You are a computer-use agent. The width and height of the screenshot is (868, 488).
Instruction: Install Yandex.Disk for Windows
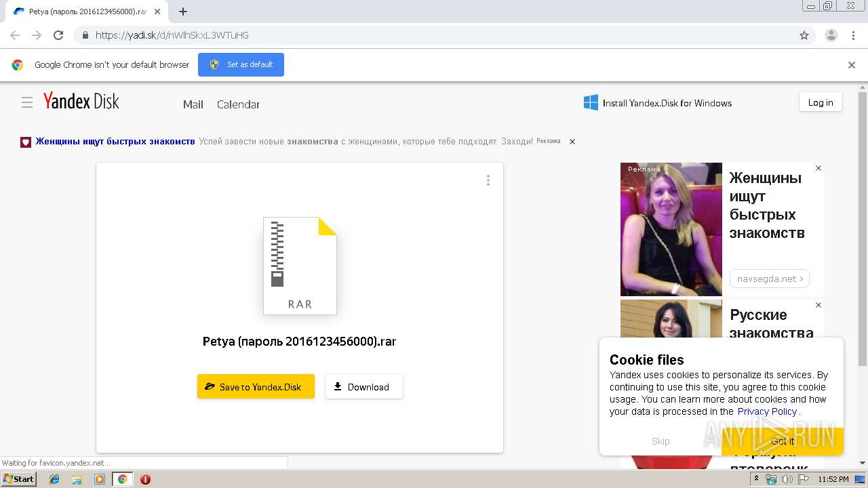coord(658,103)
